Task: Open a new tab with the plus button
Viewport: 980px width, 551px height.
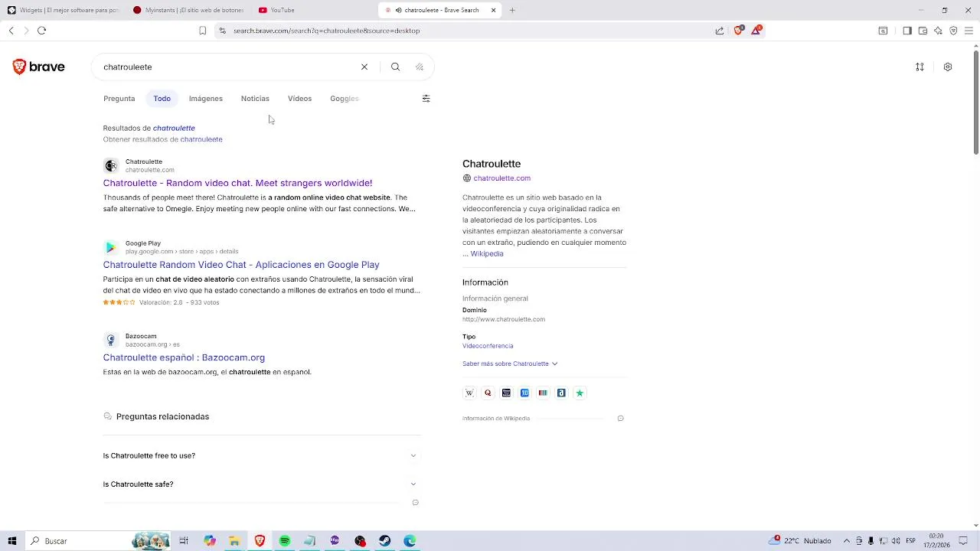Action: click(x=512, y=10)
